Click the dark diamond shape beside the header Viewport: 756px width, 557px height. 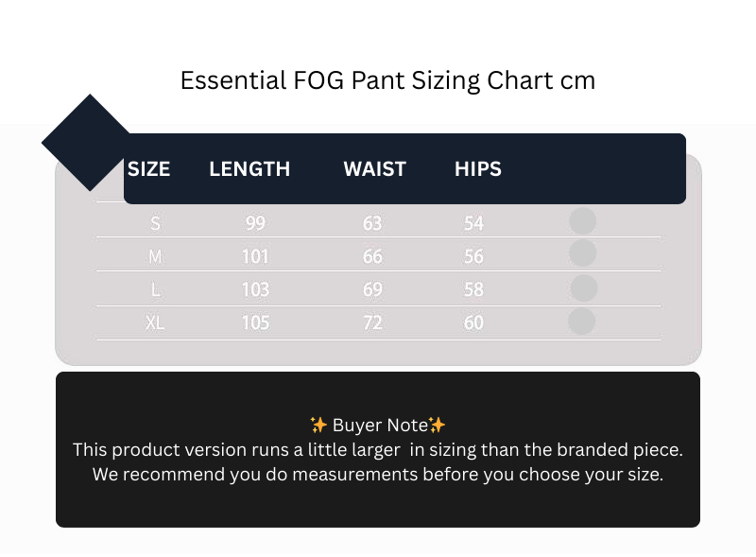click(85, 143)
